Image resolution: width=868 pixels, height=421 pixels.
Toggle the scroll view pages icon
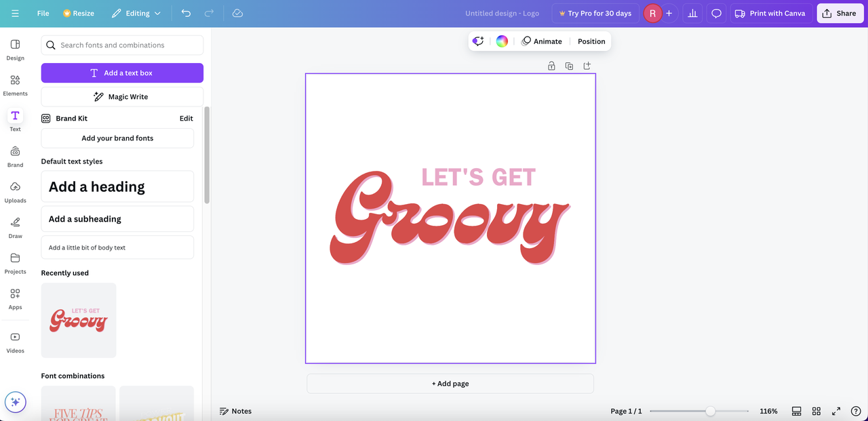tap(797, 411)
